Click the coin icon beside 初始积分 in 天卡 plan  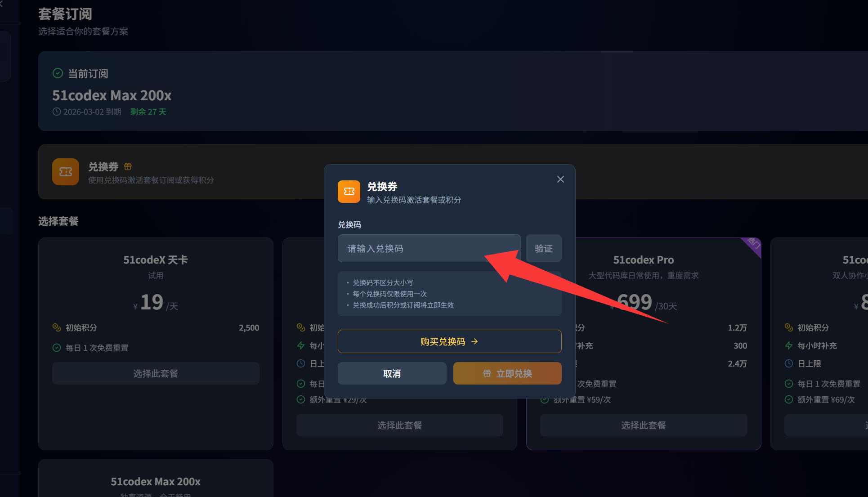(x=57, y=327)
